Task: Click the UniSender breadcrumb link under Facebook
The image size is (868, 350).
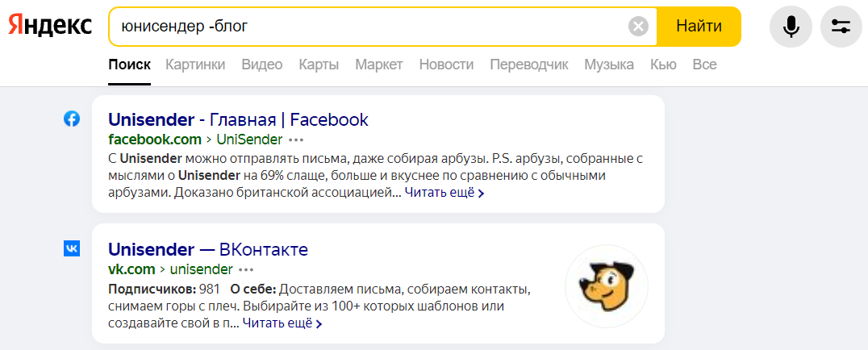Action: pos(249,139)
